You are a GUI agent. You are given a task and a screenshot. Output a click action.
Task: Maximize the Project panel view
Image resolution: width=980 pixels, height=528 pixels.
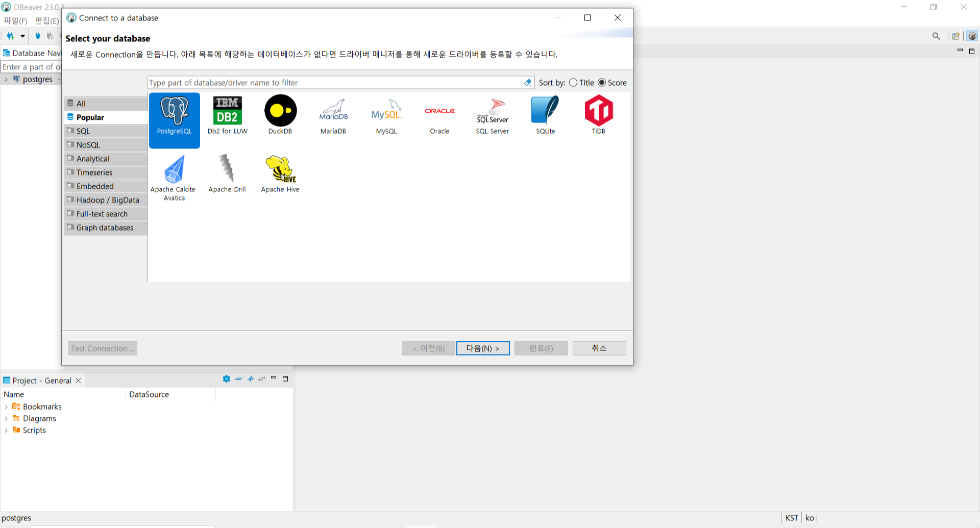click(285, 379)
